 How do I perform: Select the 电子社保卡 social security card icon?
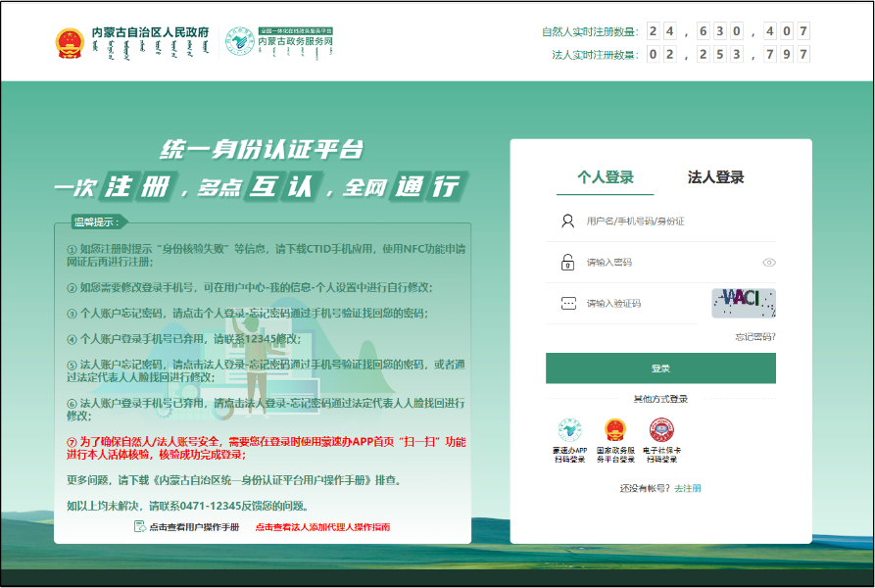click(x=661, y=431)
